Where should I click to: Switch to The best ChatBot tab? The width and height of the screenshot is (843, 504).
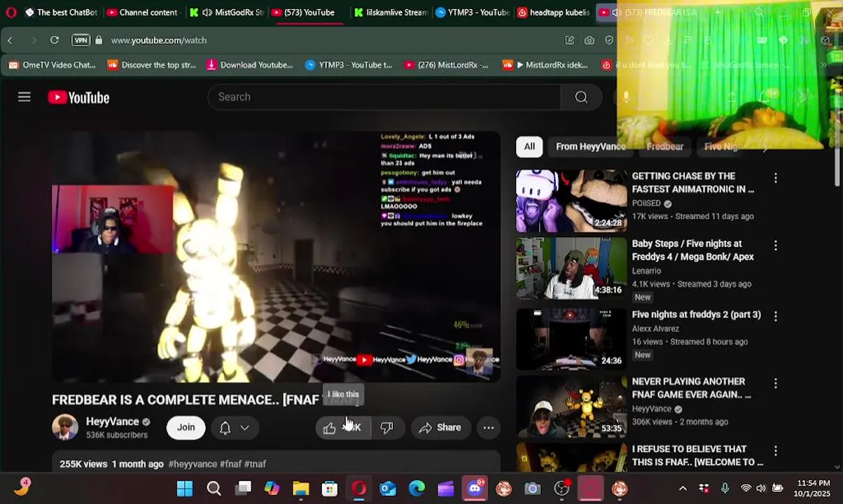[x=61, y=13]
